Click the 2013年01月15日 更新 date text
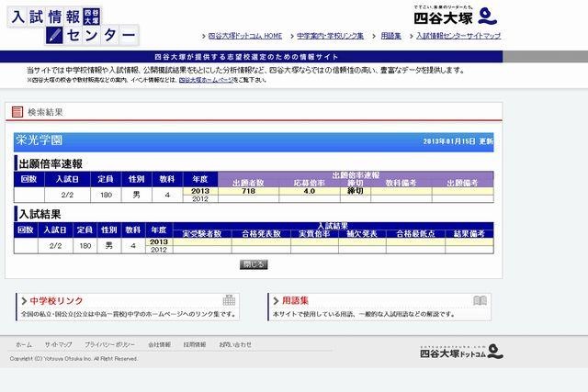This screenshot has width=588, height=392. [x=458, y=141]
